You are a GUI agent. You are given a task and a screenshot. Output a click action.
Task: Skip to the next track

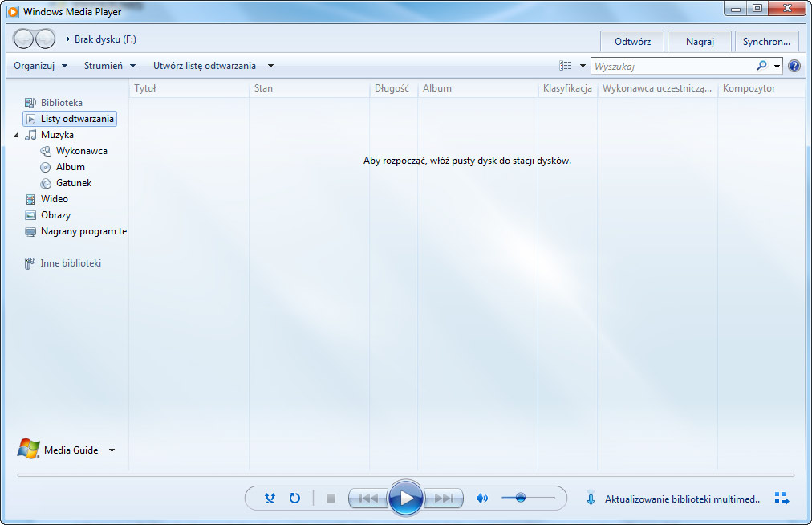(x=443, y=498)
